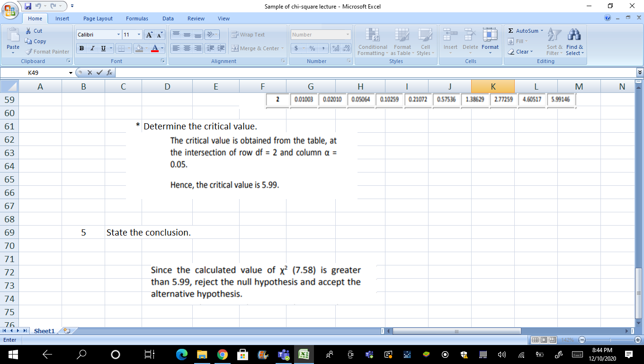Increase font size with Grow Font
Viewport: 644px width, 364px height.
pos(148,35)
